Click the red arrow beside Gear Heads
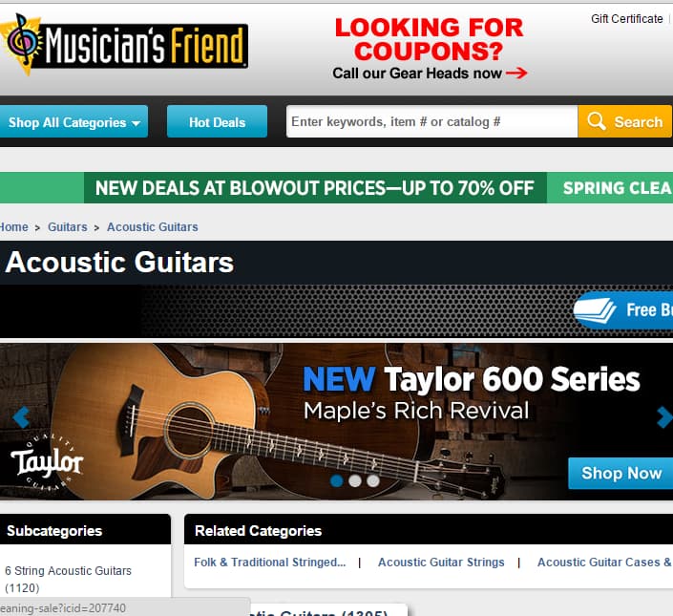673x616 pixels. pos(516,73)
